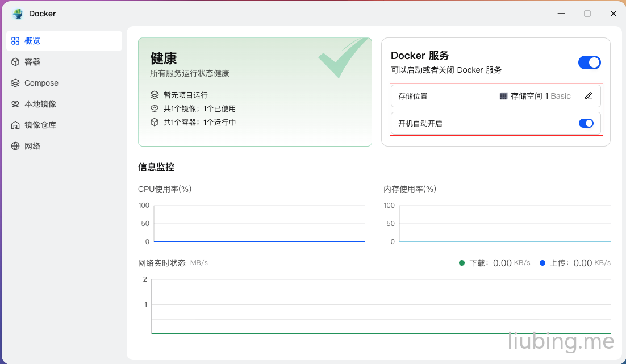Click the 容器 container cube icon
Screen dimensions: 626x364
pos(15,62)
